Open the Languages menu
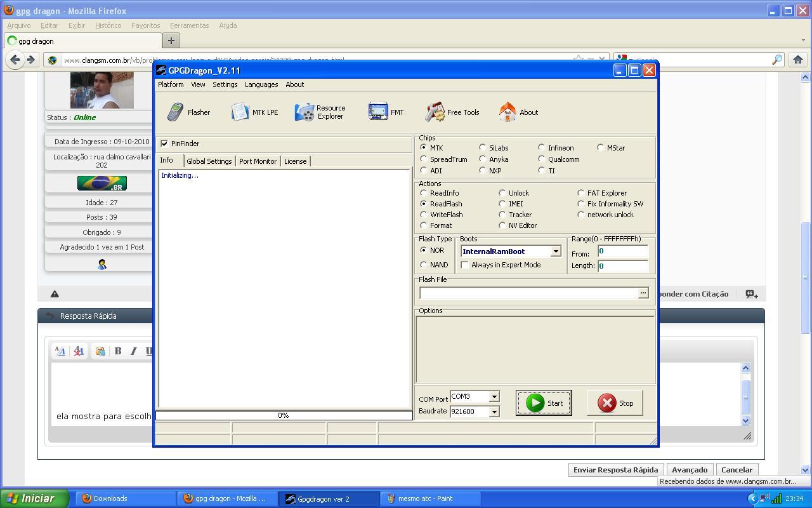812x508 pixels. 261,84
